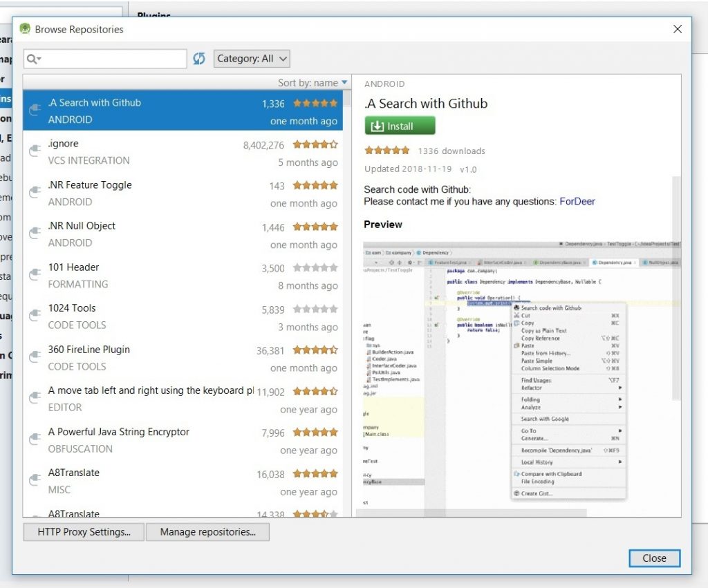This screenshot has height=588, width=708.
Task: Close the Browse Repositories dialog with X
Action: (678, 29)
